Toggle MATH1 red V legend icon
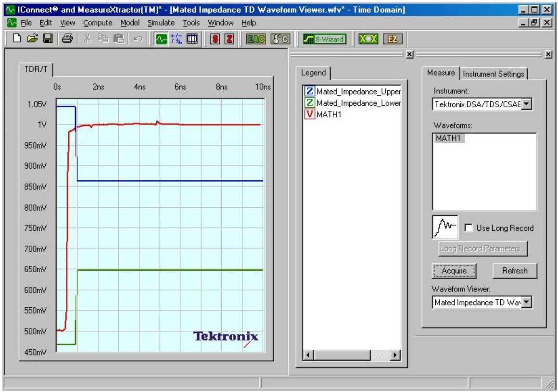This screenshot has width=558, height=392. tap(310, 114)
